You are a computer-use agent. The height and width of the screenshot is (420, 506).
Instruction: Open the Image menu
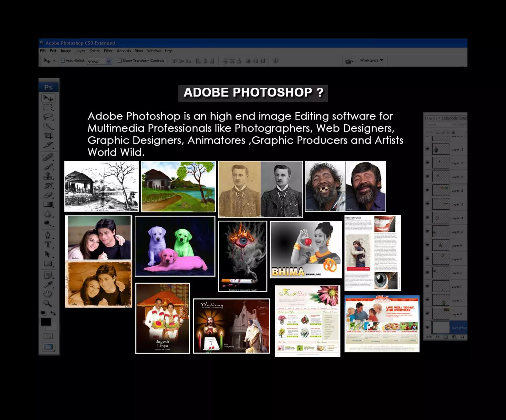tap(66, 51)
